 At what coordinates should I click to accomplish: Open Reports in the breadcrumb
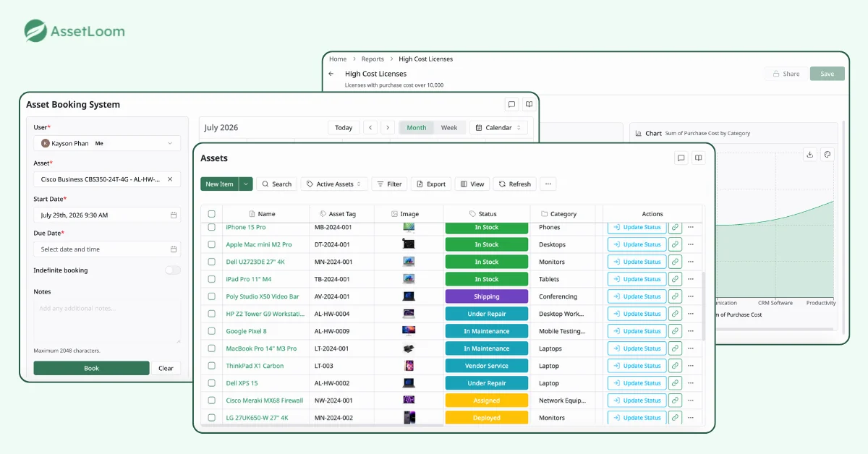coord(373,59)
